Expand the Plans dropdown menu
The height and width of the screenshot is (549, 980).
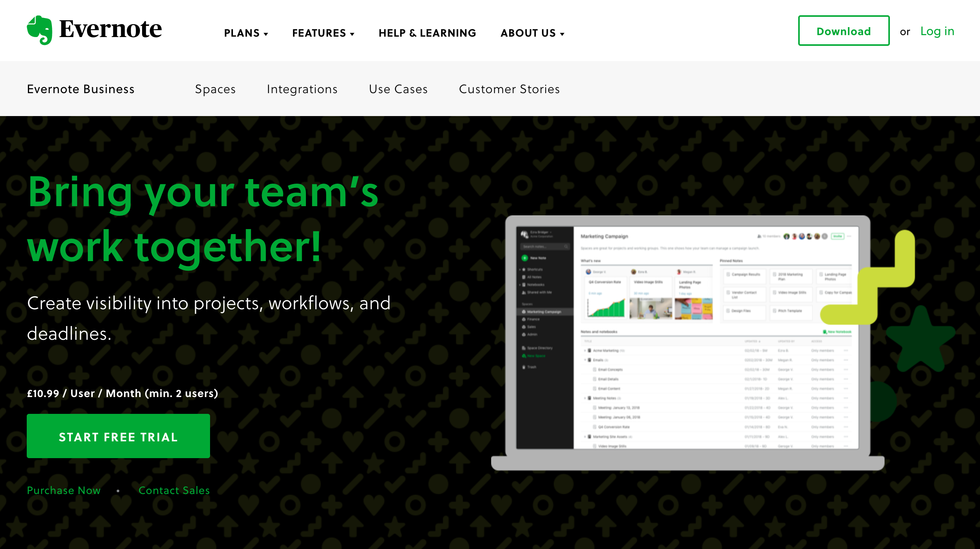tap(246, 33)
